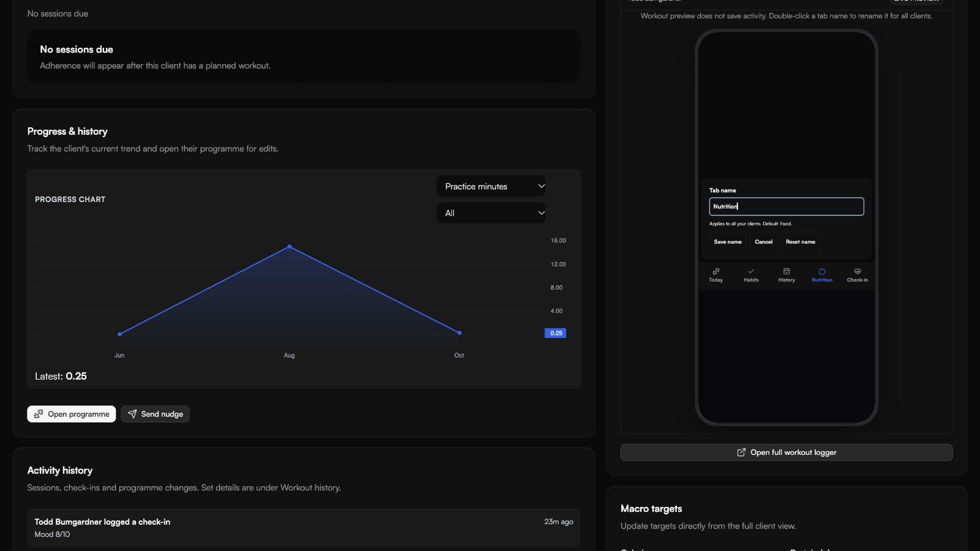Select the Jun data point on chart

[x=119, y=334]
